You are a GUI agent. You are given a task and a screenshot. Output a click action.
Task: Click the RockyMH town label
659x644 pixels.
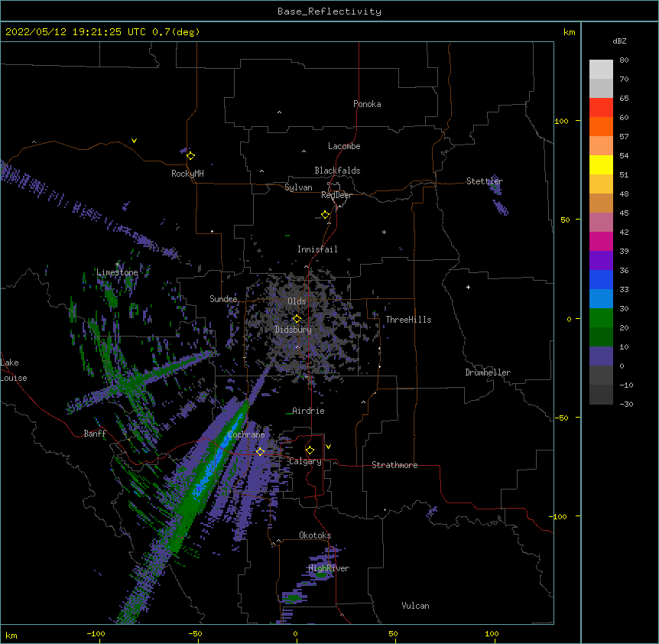tap(187, 174)
